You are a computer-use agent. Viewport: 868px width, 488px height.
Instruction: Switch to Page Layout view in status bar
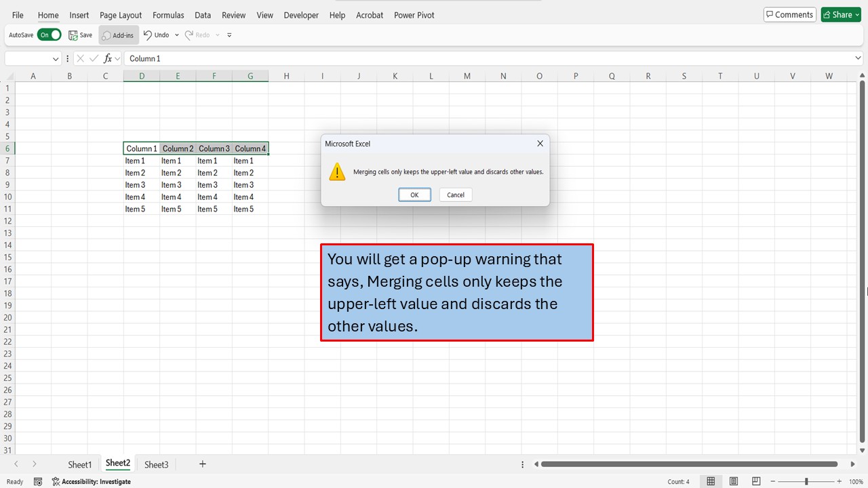click(x=734, y=481)
